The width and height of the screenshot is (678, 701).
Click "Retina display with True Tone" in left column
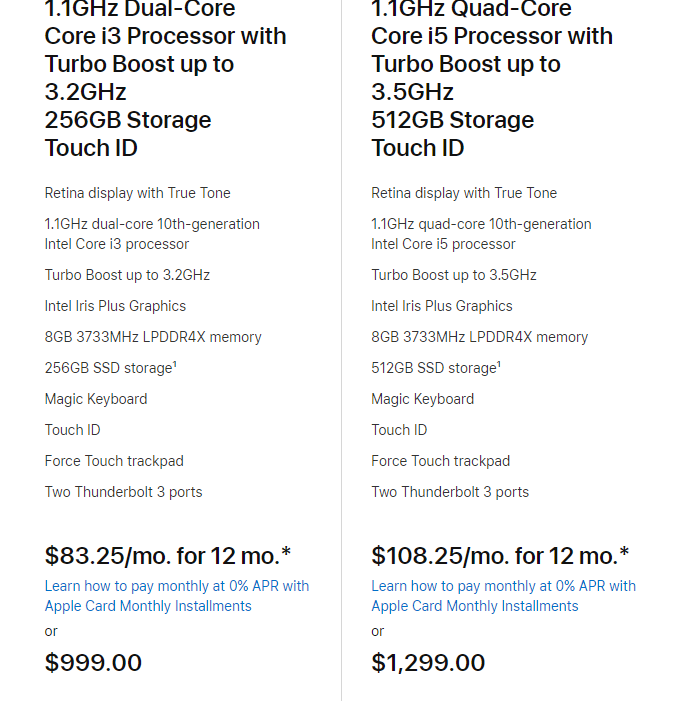point(137,193)
